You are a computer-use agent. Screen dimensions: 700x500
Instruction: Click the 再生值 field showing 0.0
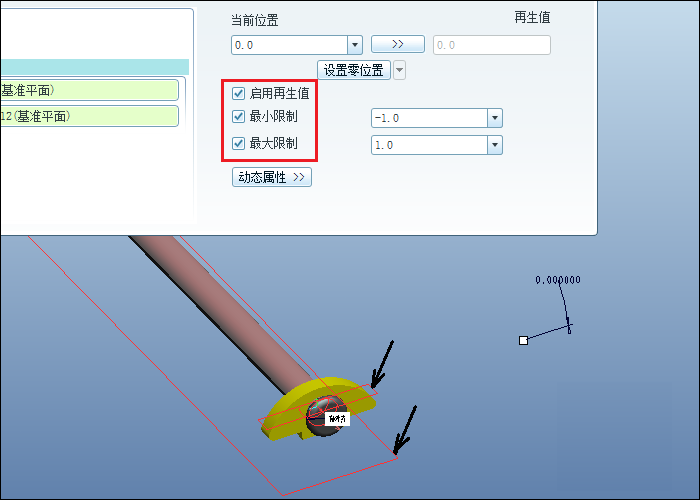click(x=492, y=45)
